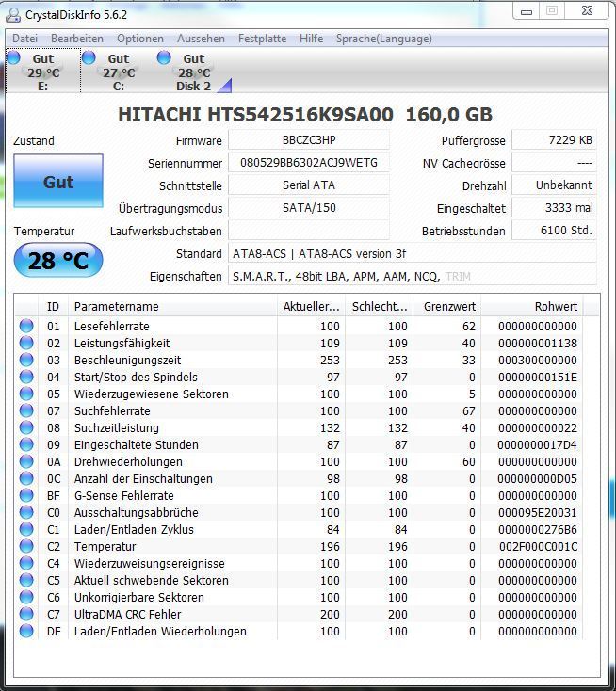This screenshot has height=691, width=616.
Task: Click the Eingeschaltet value 3333 mal
Action: point(554,207)
